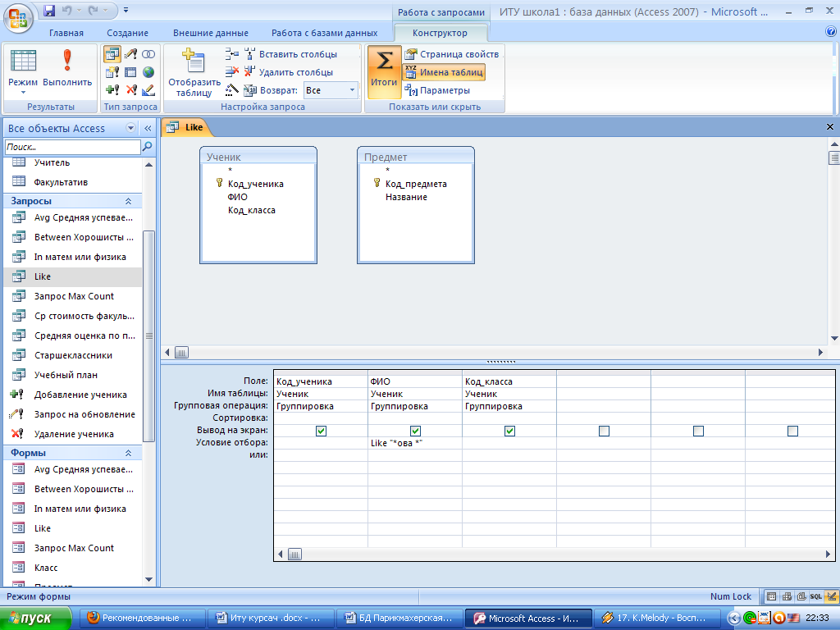Switch to Datasheet view in status bar
840x630 pixels.
[x=771, y=596]
